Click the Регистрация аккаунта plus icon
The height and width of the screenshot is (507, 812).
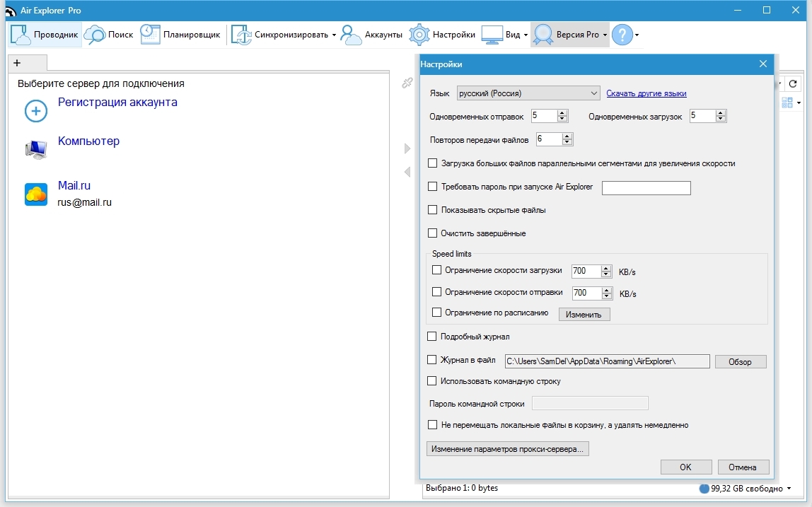[x=36, y=111]
